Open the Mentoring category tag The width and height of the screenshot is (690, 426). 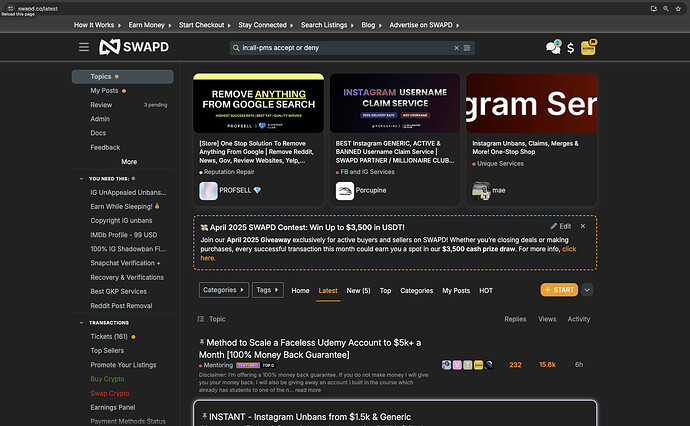216,365
